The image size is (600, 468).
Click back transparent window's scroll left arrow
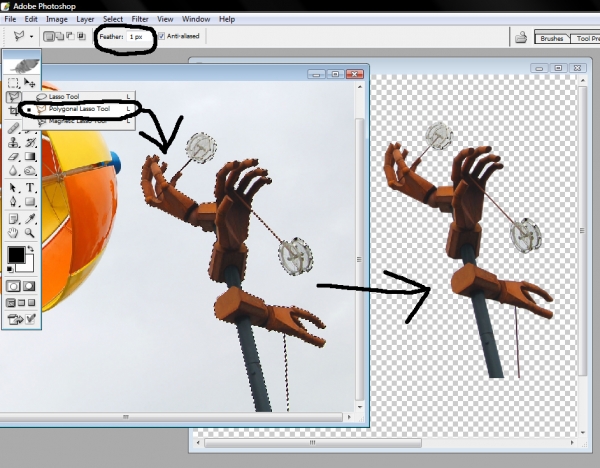tap(198, 443)
